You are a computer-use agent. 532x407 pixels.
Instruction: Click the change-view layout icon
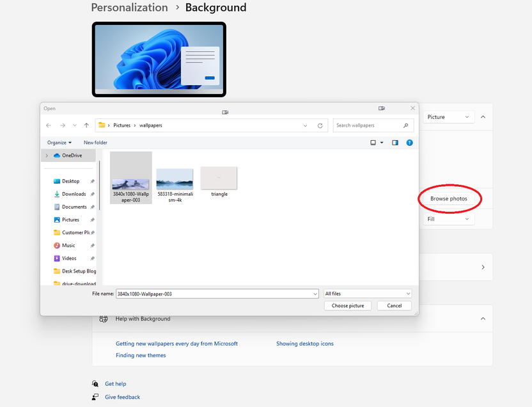(372, 142)
